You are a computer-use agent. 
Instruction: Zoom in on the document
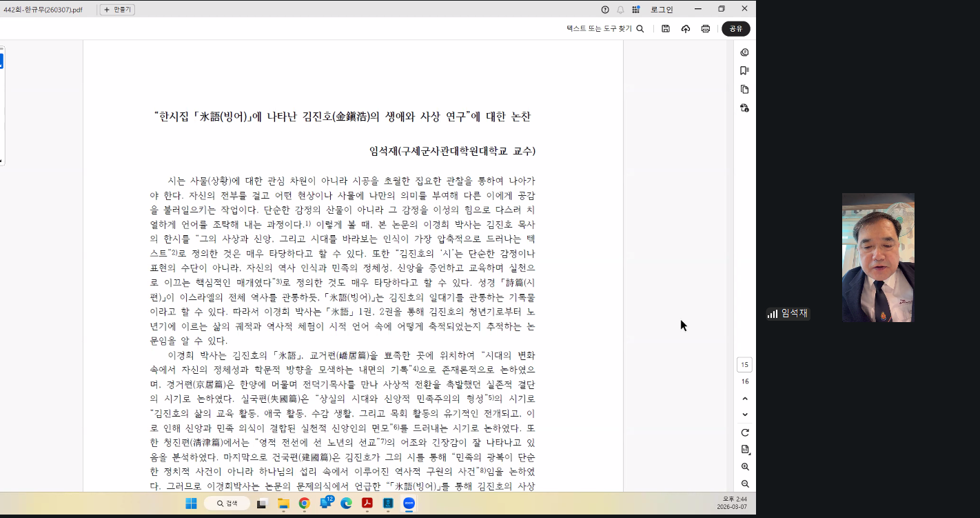745,467
